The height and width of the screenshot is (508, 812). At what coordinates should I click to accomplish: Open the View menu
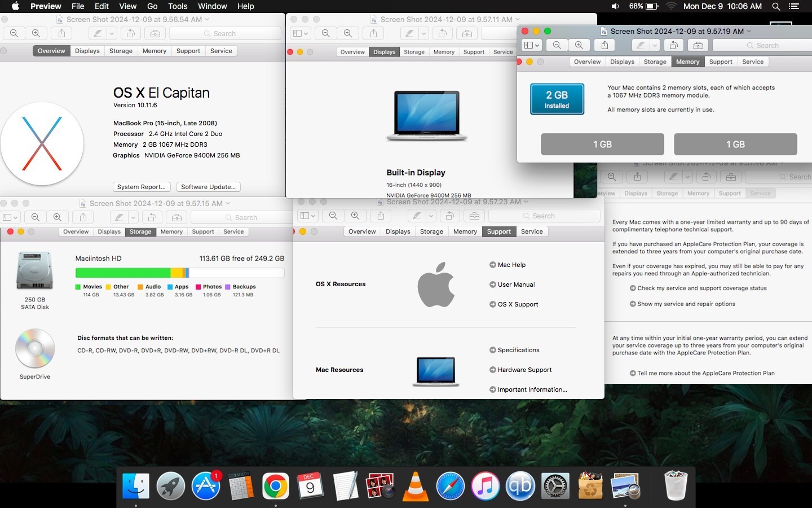click(x=128, y=6)
